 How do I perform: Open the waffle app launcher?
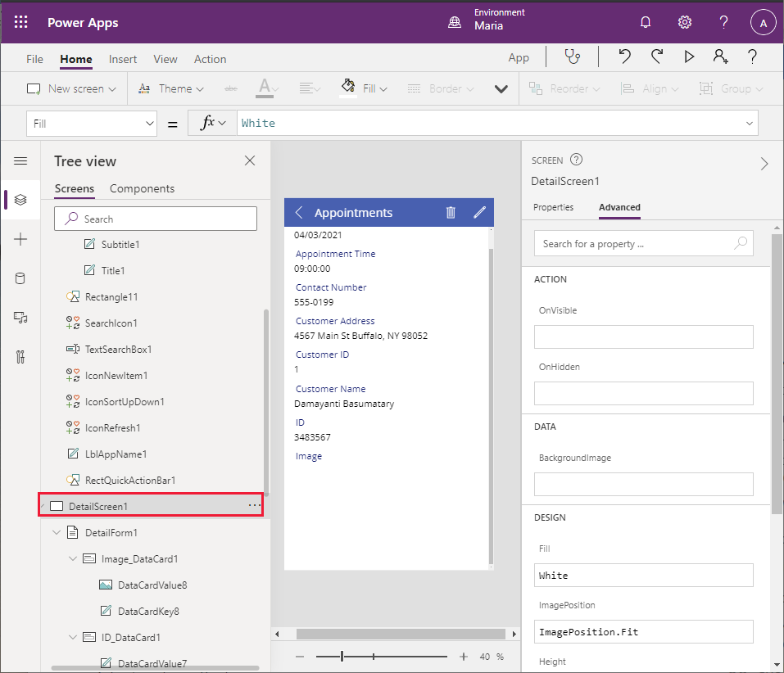pyautogui.click(x=21, y=22)
